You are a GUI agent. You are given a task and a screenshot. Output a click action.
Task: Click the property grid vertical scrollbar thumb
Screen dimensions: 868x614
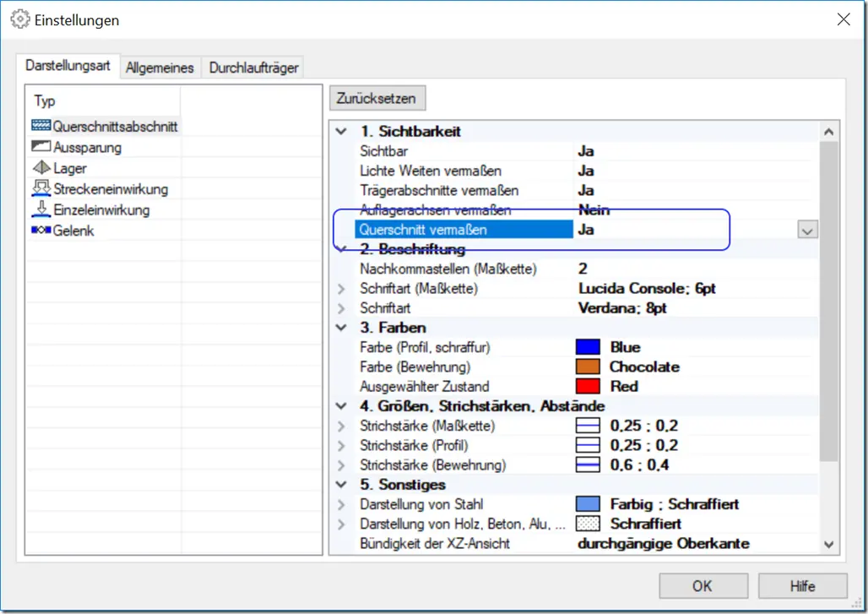pyautogui.click(x=828, y=302)
